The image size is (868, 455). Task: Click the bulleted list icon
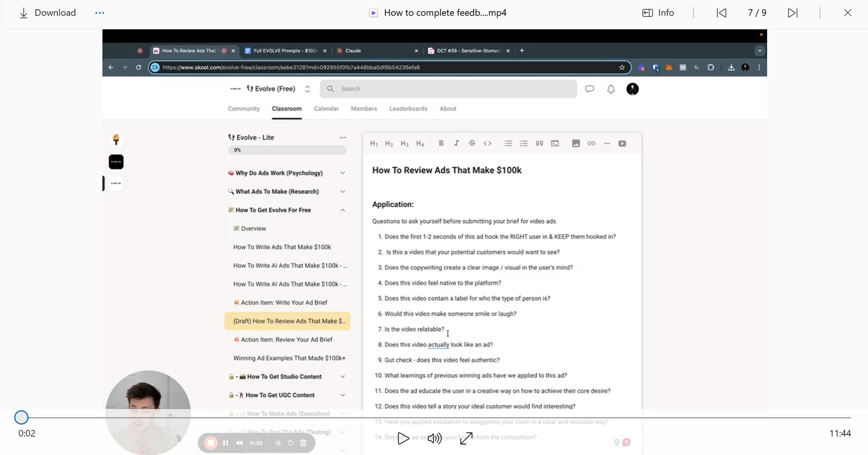[508, 143]
